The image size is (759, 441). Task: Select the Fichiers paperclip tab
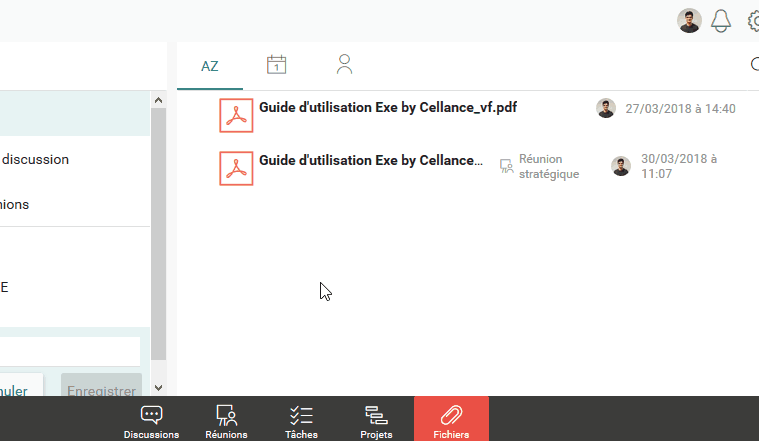tap(451, 420)
